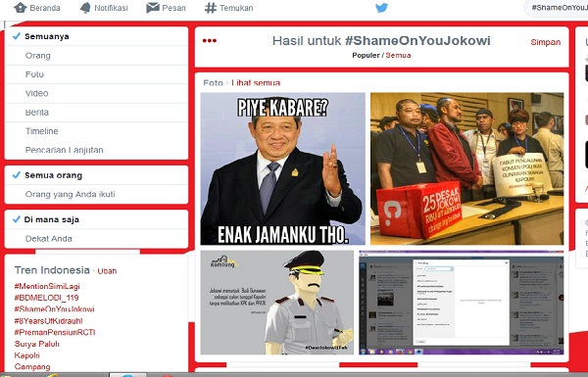
Task: Click Simpan to save the search
Action: pyautogui.click(x=545, y=42)
